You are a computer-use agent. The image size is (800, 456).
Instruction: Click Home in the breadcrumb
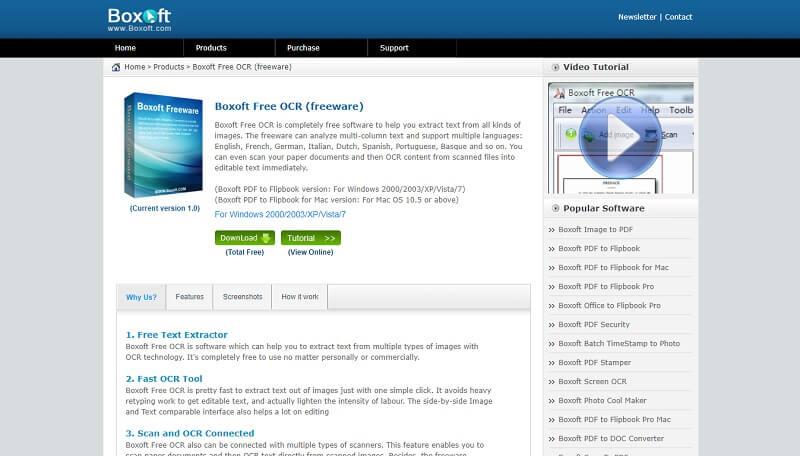point(135,67)
